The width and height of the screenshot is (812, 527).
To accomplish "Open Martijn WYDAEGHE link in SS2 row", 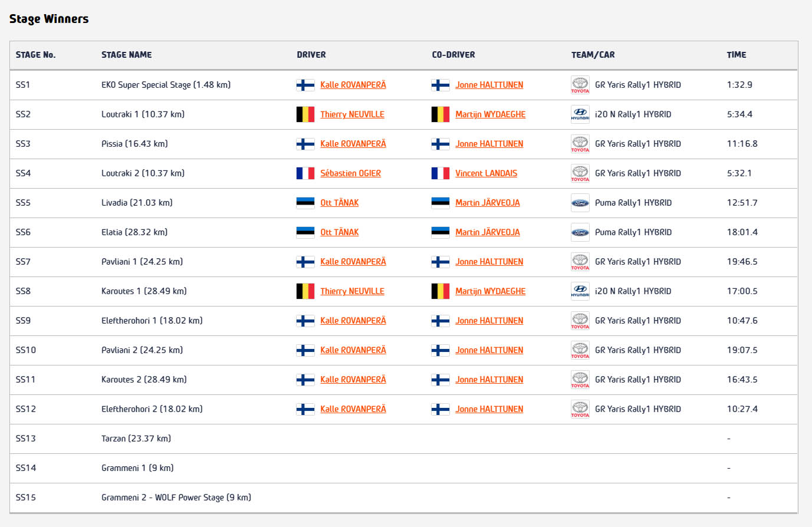I will click(x=491, y=114).
